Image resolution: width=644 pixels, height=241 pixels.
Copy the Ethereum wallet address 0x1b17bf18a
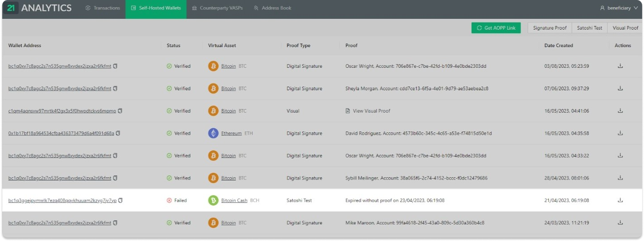click(118, 133)
